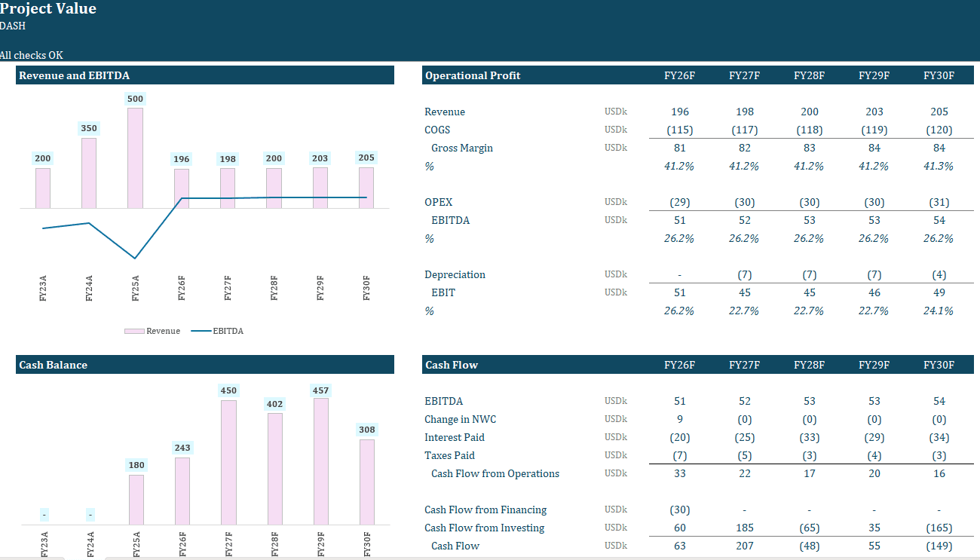980x560 pixels.
Task: Click the "Project Value" dashboard title
Action: (x=48, y=9)
